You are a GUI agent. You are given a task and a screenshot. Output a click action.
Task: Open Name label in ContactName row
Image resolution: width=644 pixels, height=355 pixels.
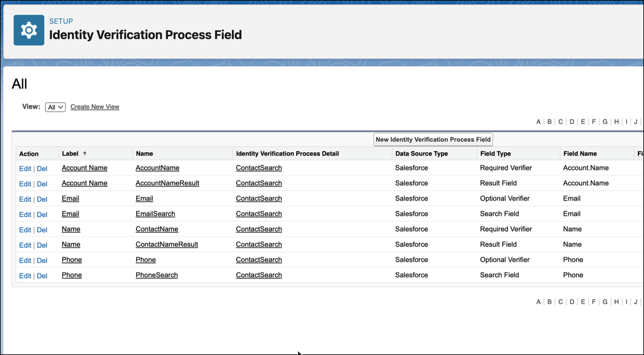click(71, 229)
